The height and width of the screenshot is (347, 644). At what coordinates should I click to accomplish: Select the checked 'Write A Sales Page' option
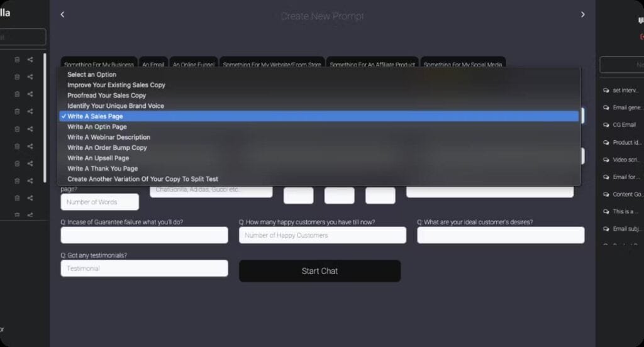[x=319, y=116]
